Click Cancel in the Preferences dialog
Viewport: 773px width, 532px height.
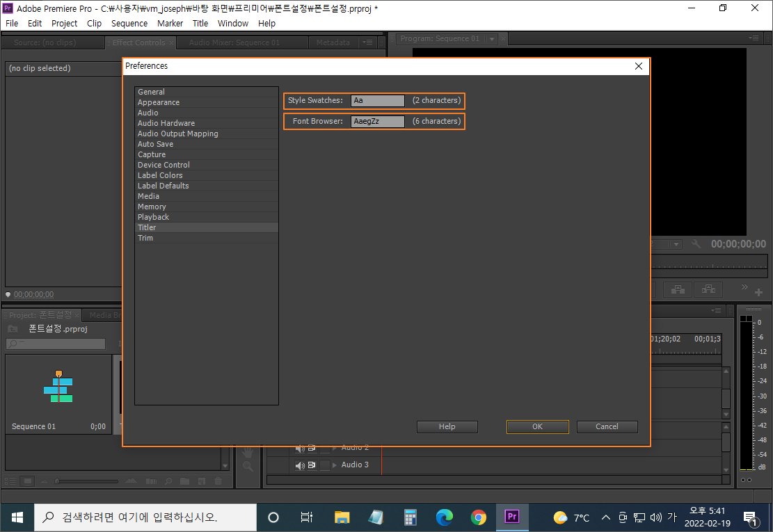coord(607,426)
